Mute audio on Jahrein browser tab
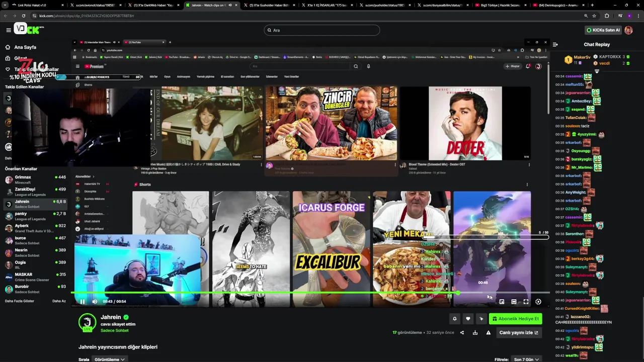 point(230,5)
